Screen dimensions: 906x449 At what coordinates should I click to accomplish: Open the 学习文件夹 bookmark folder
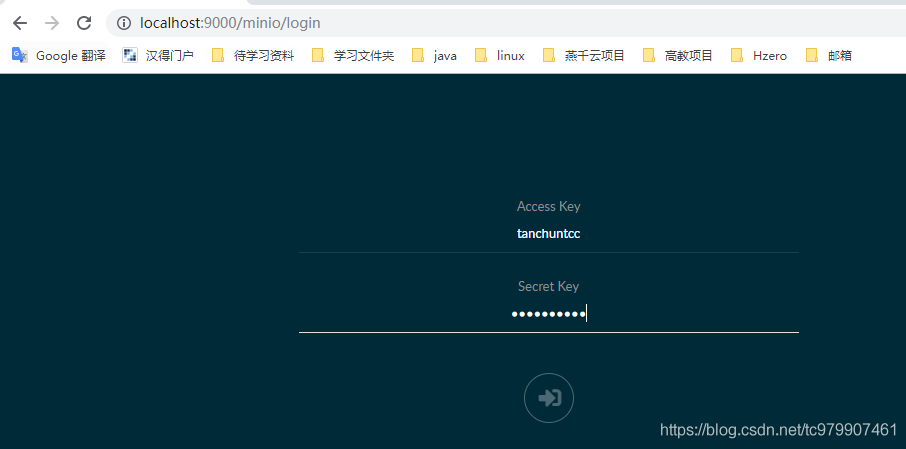pyautogui.click(x=353, y=55)
